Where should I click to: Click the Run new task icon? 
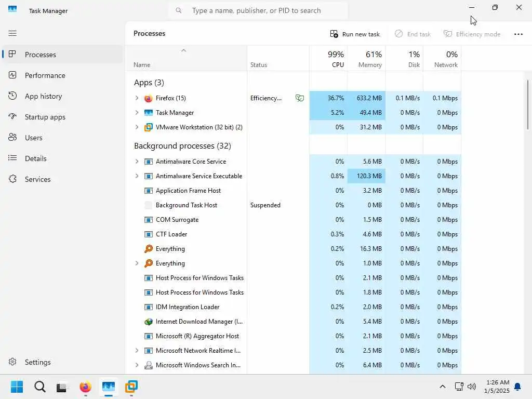(x=334, y=34)
